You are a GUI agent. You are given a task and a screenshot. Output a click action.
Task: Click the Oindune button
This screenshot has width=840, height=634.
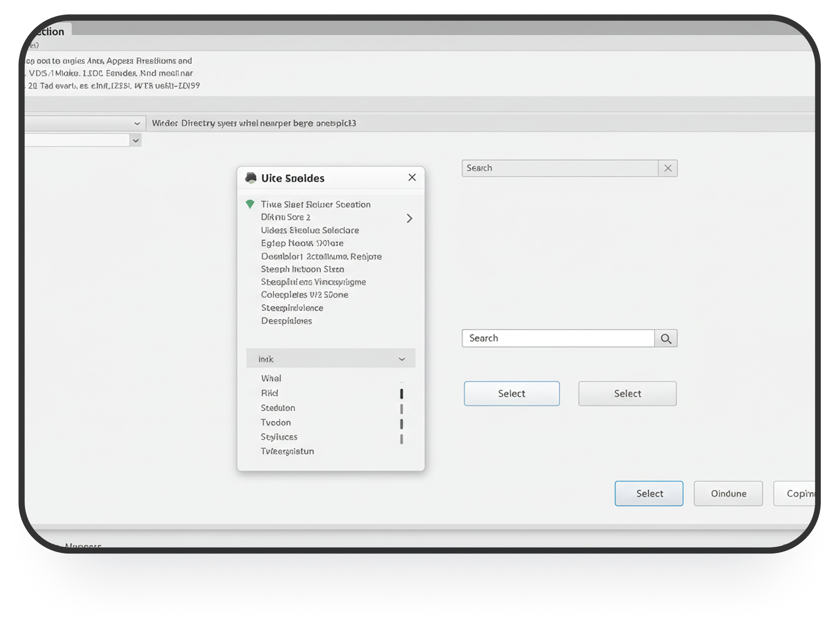click(728, 493)
